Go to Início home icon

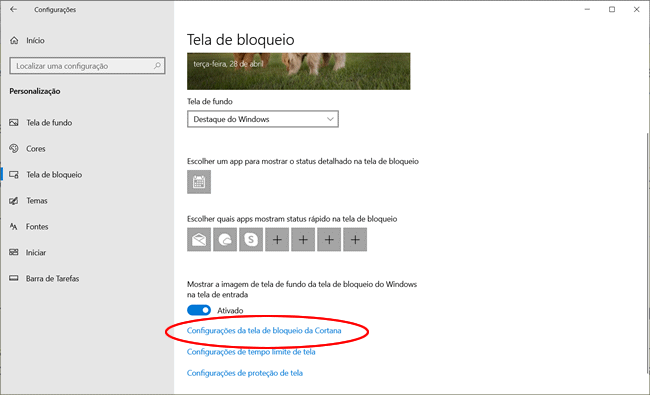[x=14, y=40]
